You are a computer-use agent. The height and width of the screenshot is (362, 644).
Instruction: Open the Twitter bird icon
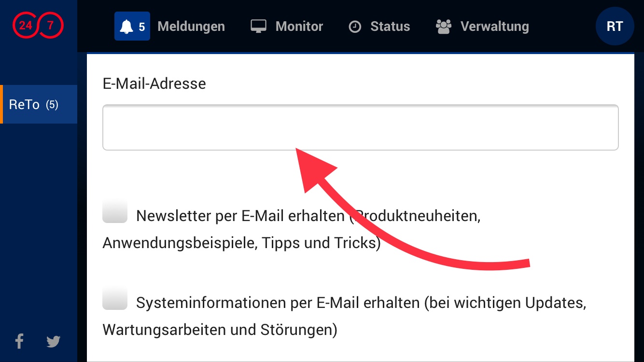click(53, 341)
